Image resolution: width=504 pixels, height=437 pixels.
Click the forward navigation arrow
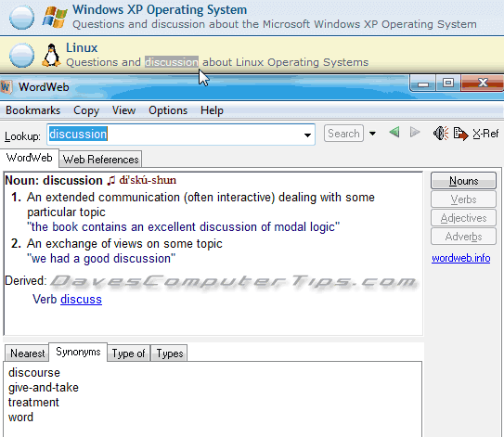(415, 132)
